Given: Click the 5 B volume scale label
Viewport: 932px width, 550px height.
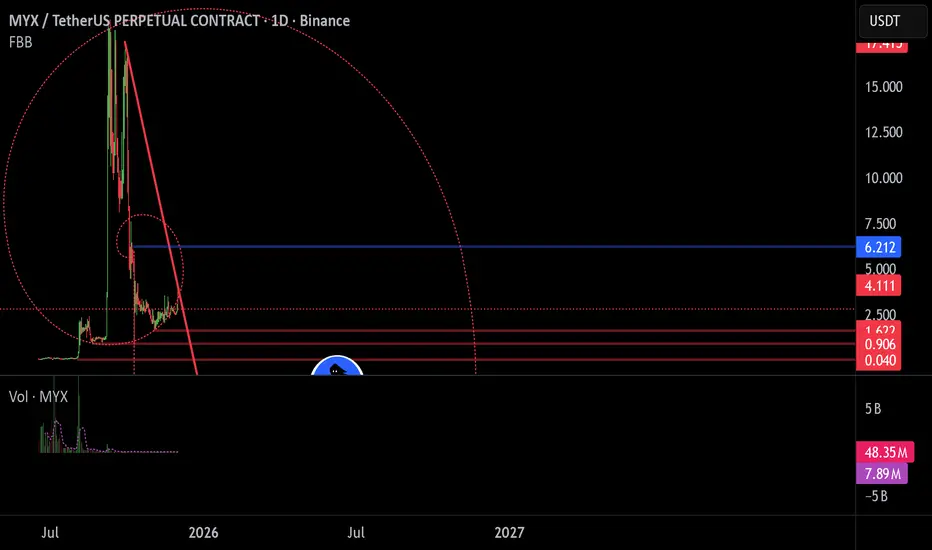Looking at the screenshot, I should pyautogui.click(x=873, y=409).
